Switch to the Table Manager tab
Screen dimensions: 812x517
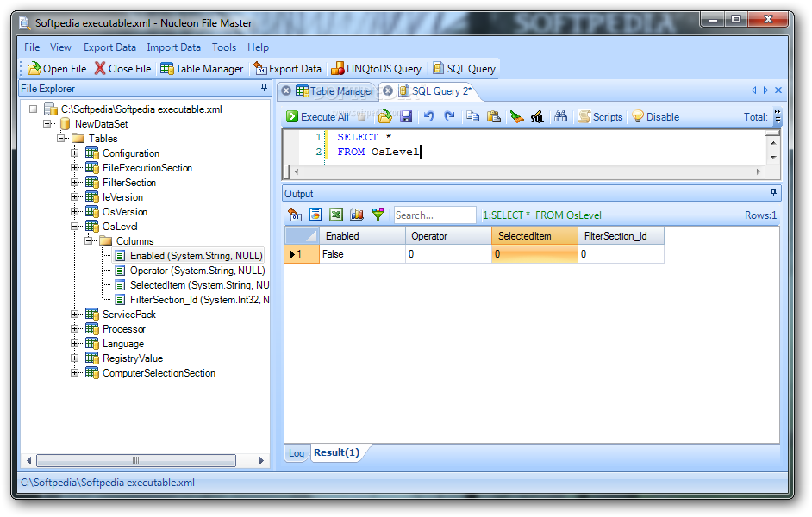(335, 91)
